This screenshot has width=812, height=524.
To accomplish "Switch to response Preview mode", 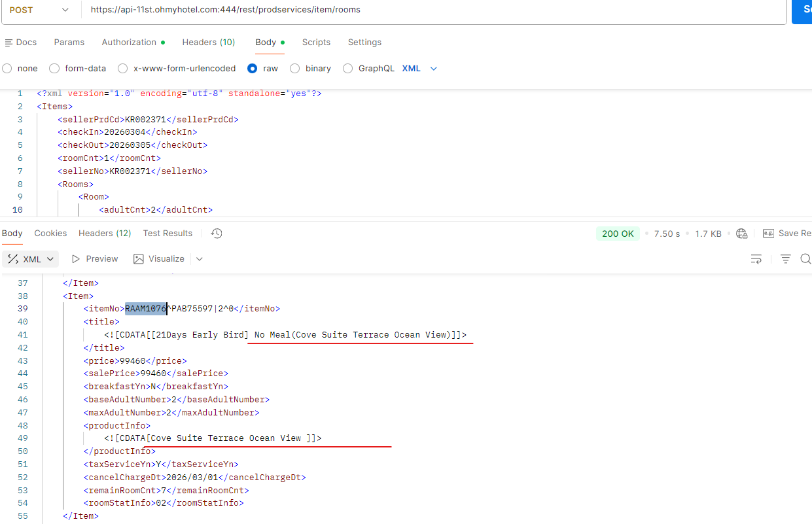I will pyautogui.click(x=95, y=259).
